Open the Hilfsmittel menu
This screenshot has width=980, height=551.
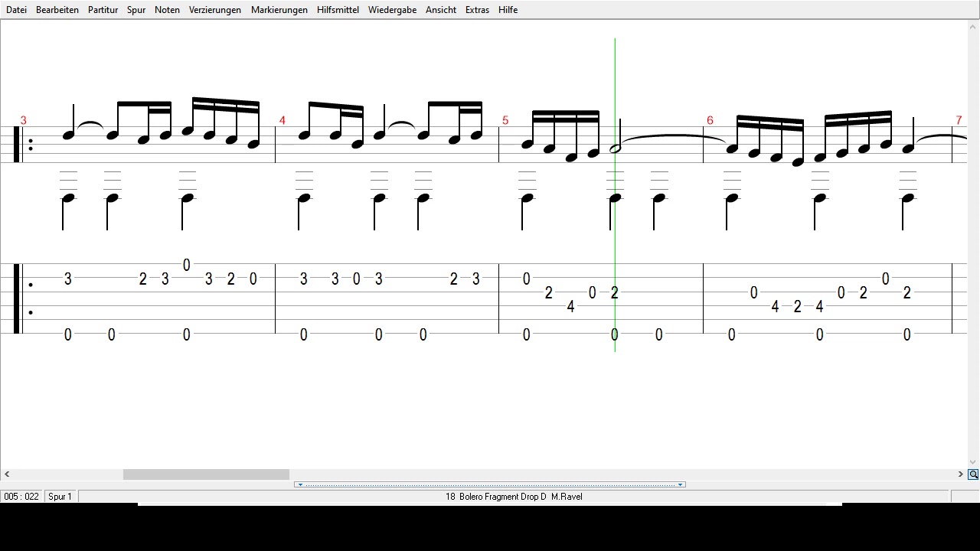pyautogui.click(x=338, y=10)
